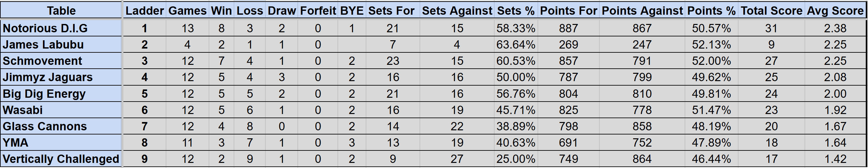
Task: Click the Sets Against column header
Action: point(457,11)
